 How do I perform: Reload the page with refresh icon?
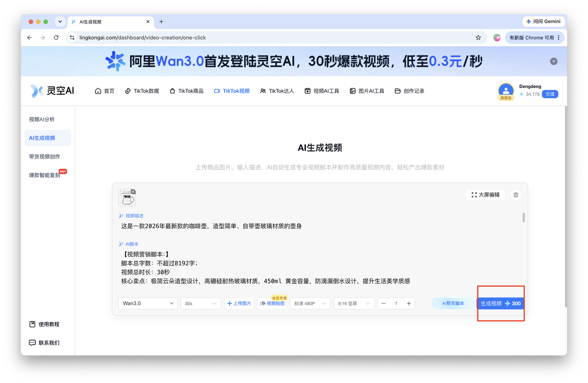(56, 38)
